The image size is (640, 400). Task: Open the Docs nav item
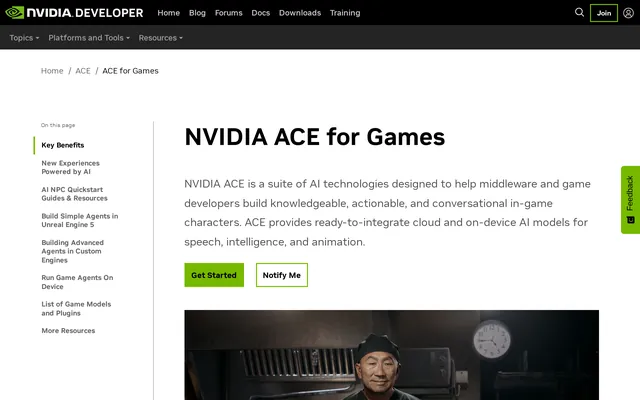[x=260, y=13]
